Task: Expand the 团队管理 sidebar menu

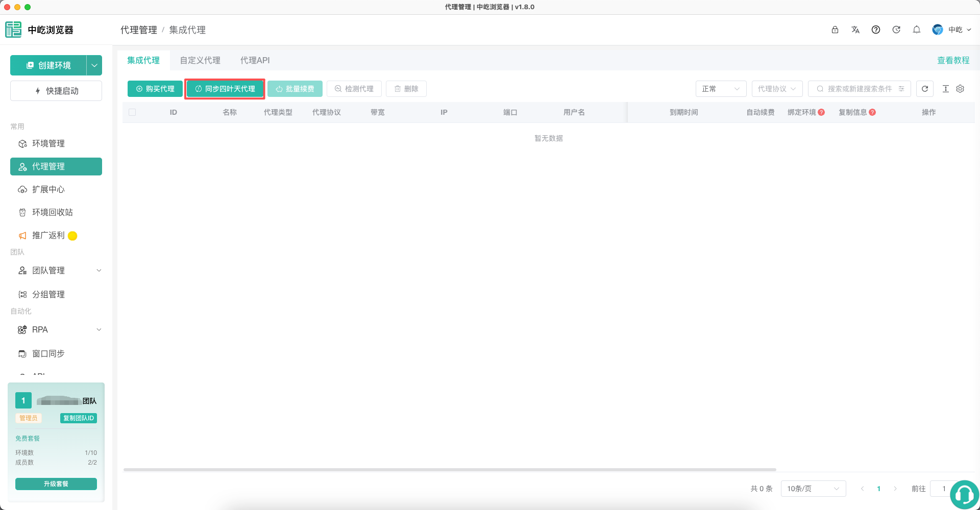Action: point(56,270)
